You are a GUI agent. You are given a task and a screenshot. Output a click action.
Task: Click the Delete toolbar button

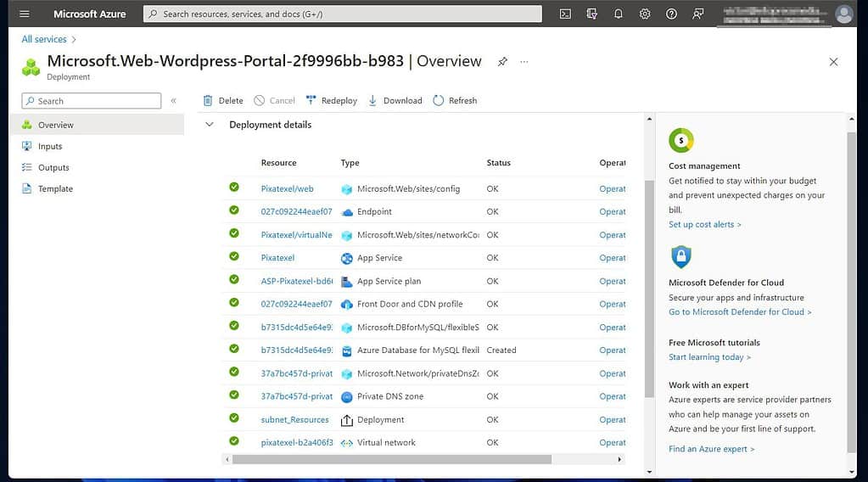(x=223, y=101)
